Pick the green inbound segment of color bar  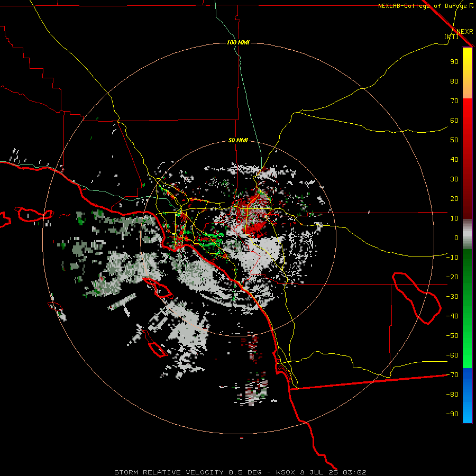click(467, 309)
